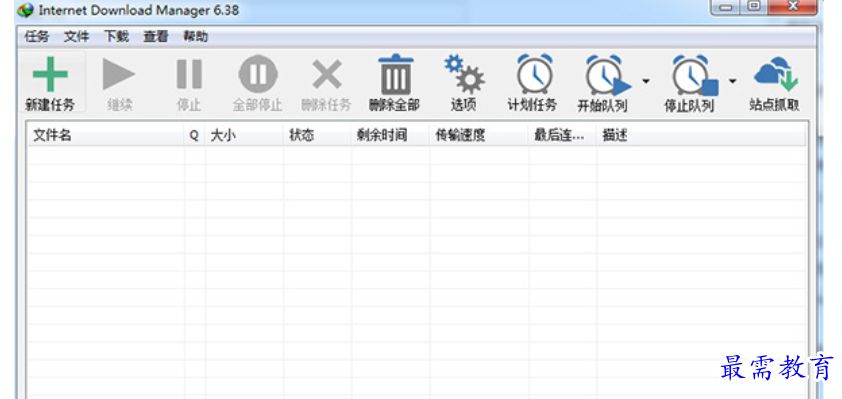Viewport: 842px width, 399px height.
Task: Expand the 停止队列 dropdown arrow
Action: pos(732,81)
